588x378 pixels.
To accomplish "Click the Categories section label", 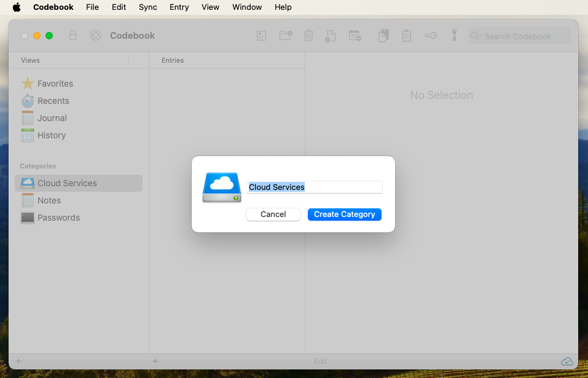I will click(38, 166).
